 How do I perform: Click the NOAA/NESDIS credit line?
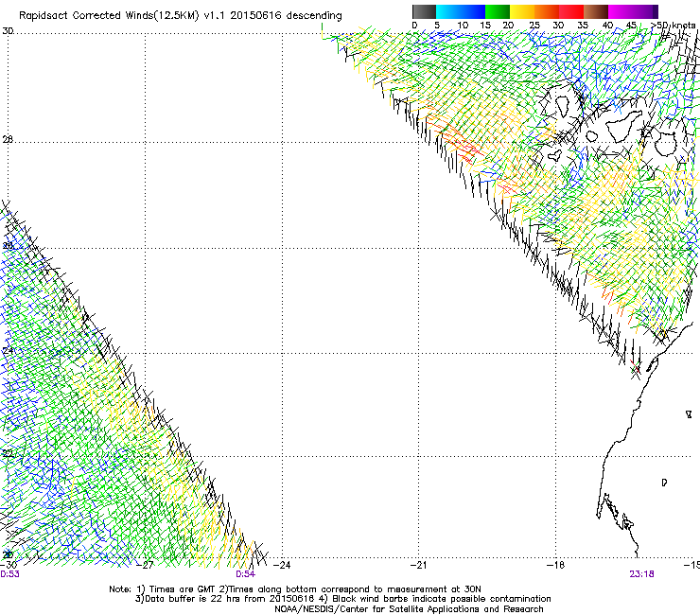click(409, 609)
